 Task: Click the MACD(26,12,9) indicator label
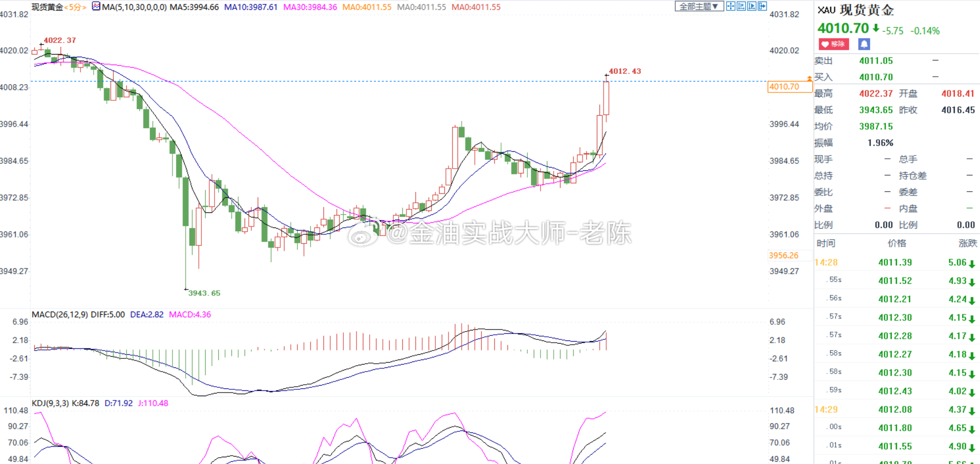coord(60,315)
